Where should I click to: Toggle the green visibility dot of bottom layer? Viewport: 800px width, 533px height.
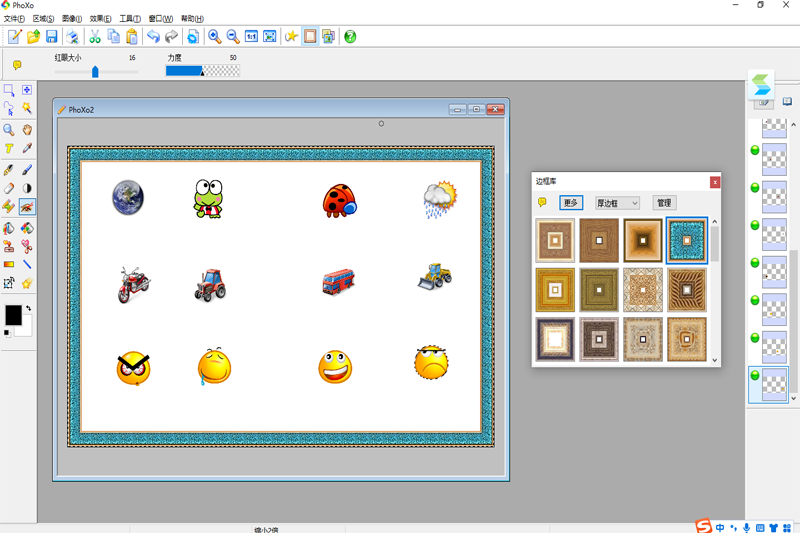pos(755,376)
